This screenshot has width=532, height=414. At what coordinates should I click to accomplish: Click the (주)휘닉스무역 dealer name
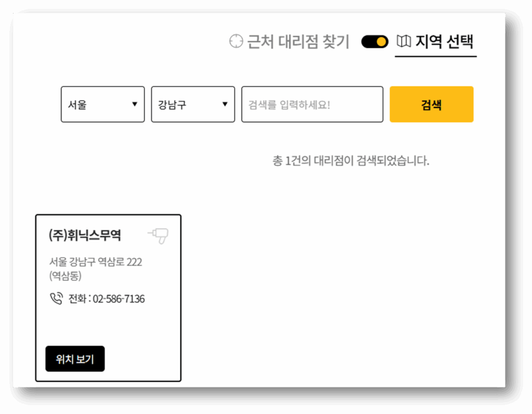[85, 235]
